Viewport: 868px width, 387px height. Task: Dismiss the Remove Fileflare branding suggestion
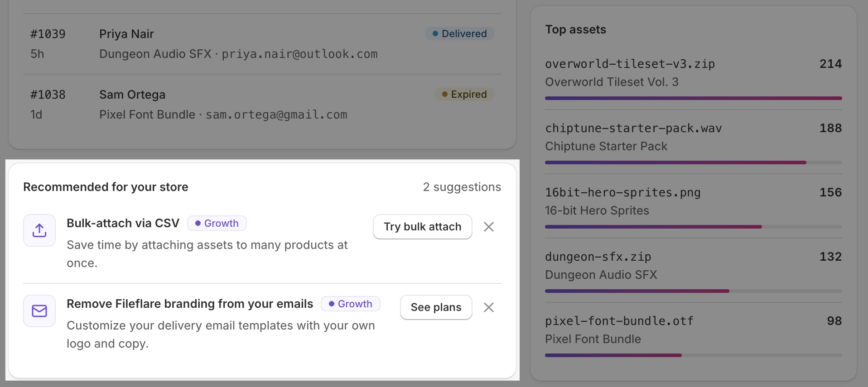(489, 307)
